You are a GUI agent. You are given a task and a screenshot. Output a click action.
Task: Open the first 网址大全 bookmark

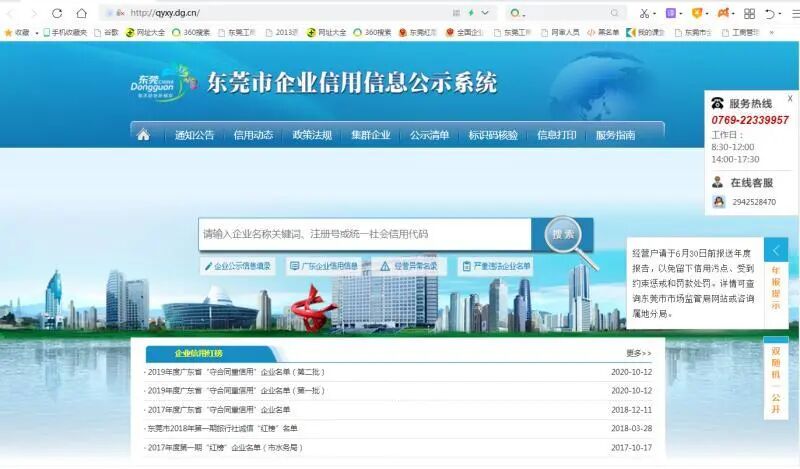coord(145,32)
